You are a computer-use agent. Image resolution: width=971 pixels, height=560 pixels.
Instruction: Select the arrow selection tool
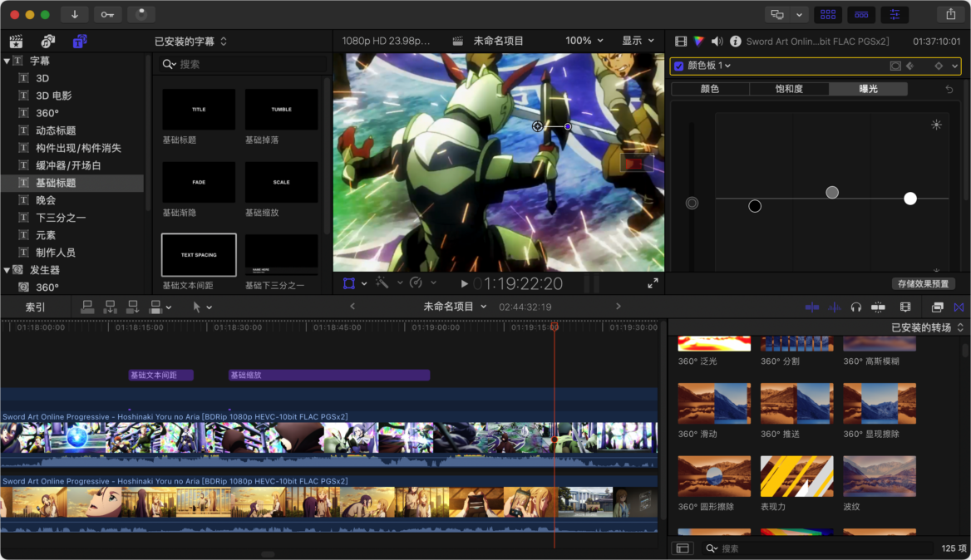[197, 307]
